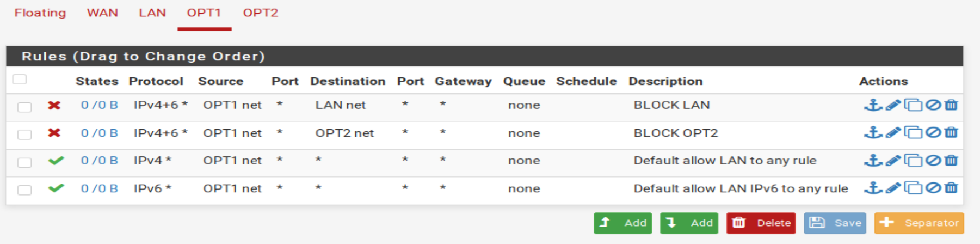Screen dimensions: 980x244
Task: Check the BLOCK OPT2 rule checkbox
Action: tap(24, 135)
